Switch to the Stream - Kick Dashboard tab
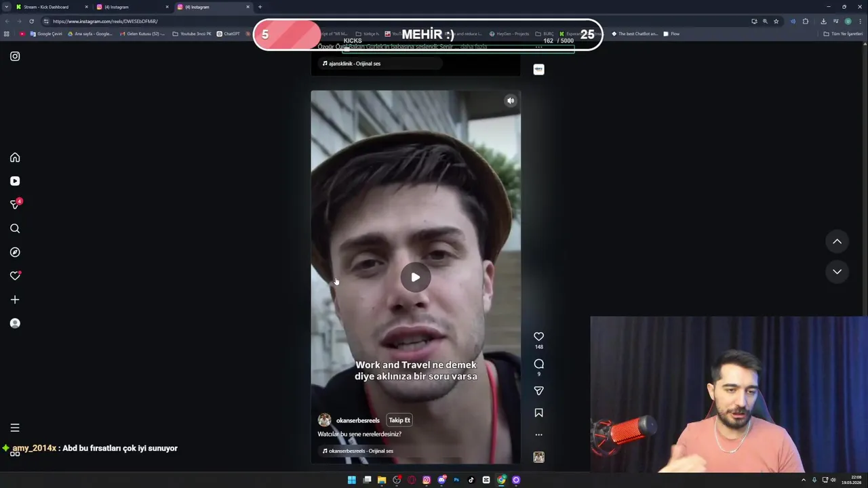 click(x=47, y=7)
